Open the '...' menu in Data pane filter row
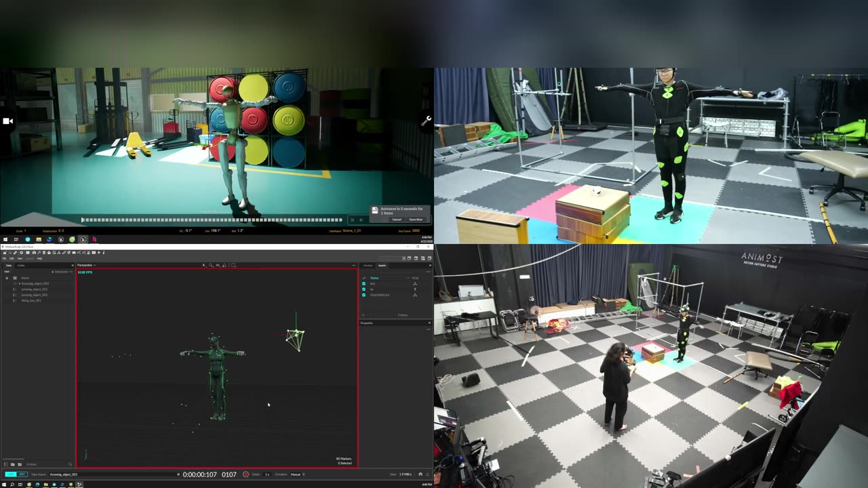 coord(71,272)
